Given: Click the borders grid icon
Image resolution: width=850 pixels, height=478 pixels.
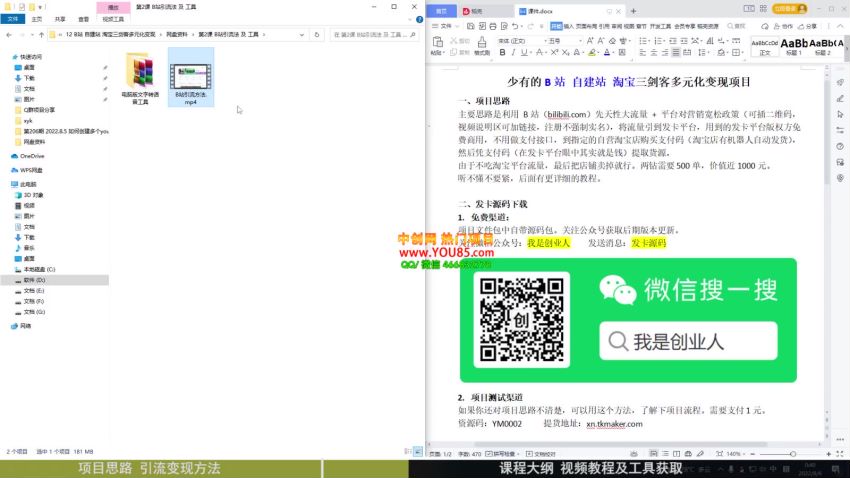Looking at the screenshot, I should tap(736, 53).
